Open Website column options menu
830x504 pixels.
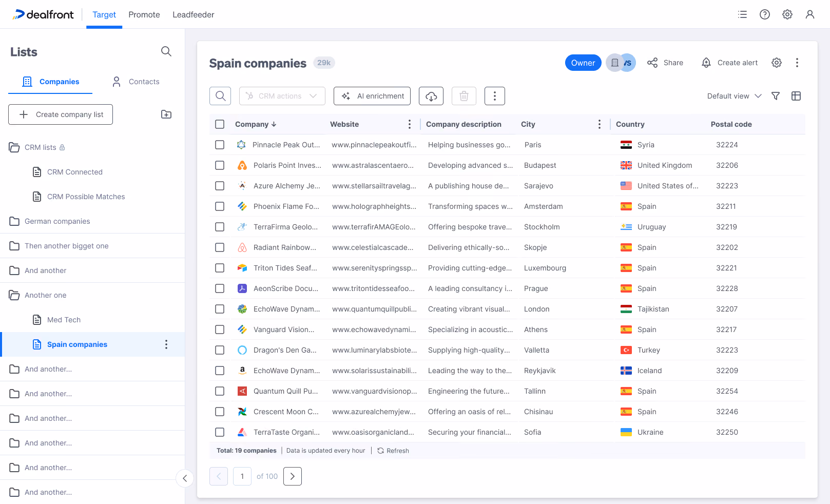coord(410,124)
